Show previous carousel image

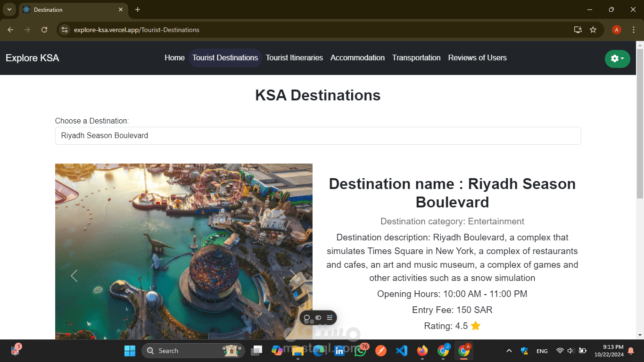pyautogui.click(x=74, y=276)
